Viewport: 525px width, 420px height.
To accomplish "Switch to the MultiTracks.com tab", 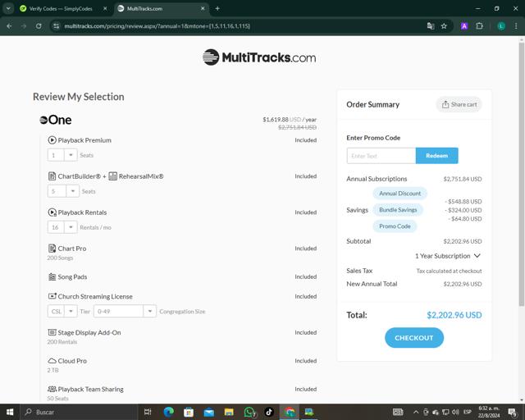I will 161,9.
